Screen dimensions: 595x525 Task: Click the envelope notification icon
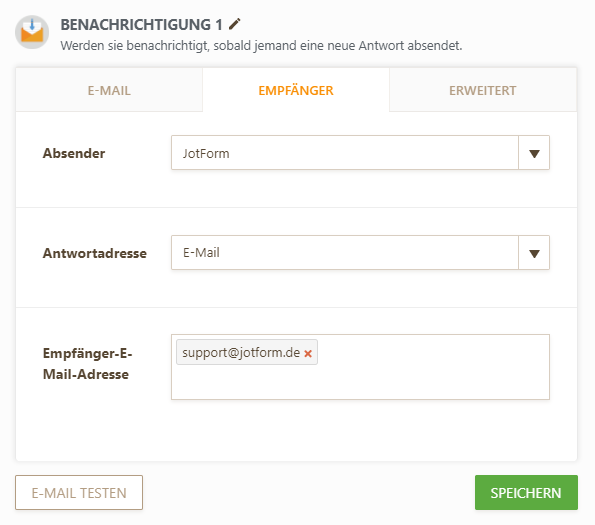(32, 32)
